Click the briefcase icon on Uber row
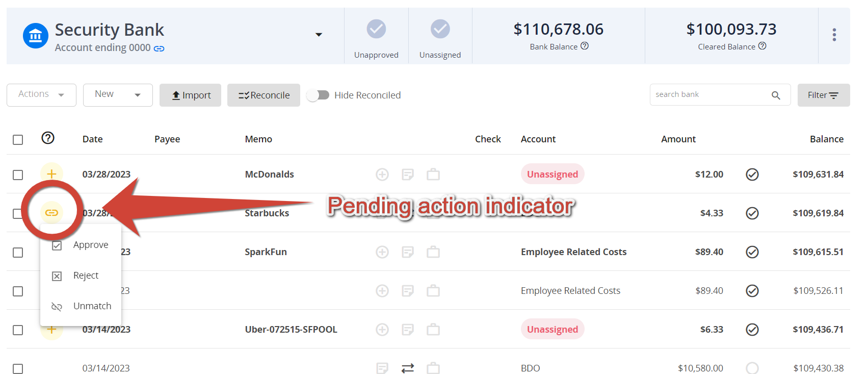 [433, 330]
